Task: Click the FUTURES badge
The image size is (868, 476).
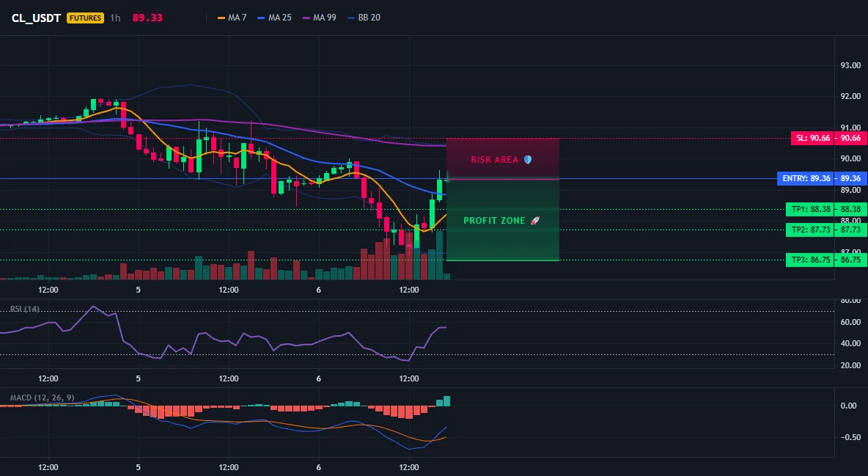Action: pyautogui.click(x=85, y=18)
